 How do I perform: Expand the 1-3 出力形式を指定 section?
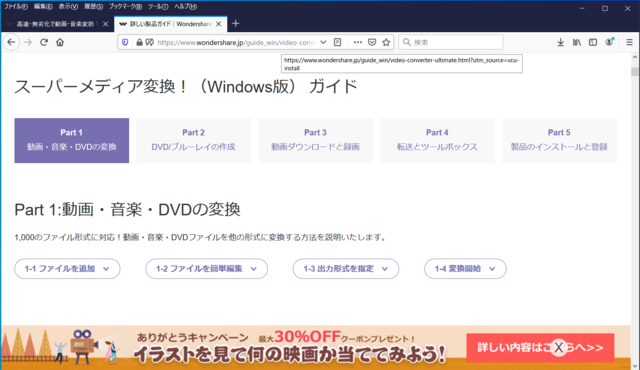pyautogui.click(x=346, y=268)
